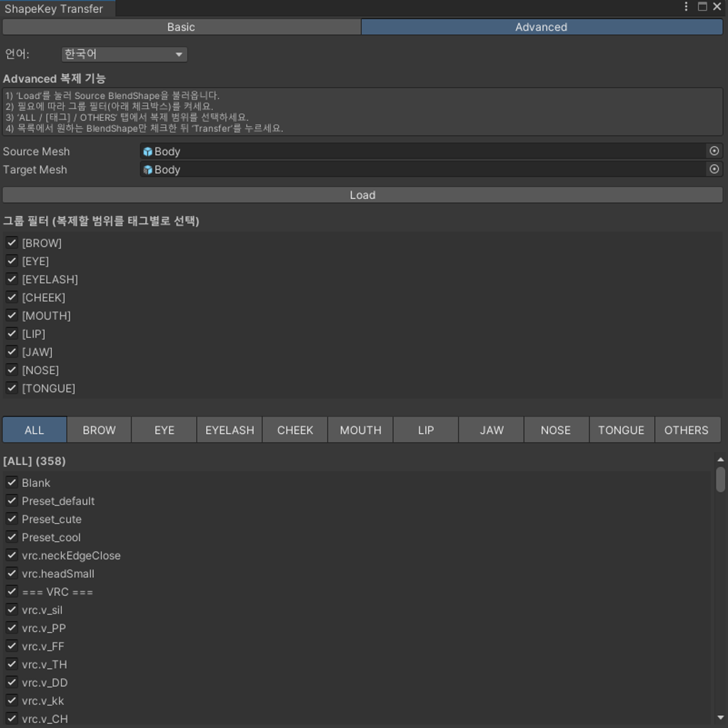
Task: Open the window options three-dot menu
Action: (685, 6)
